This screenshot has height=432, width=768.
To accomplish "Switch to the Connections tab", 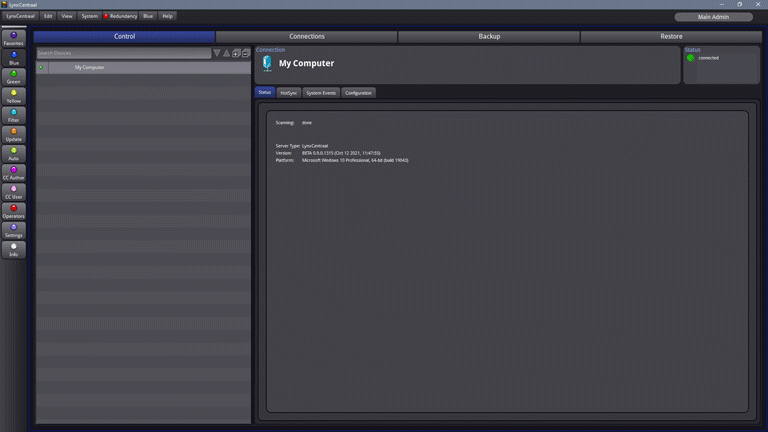I will point(307,36).
